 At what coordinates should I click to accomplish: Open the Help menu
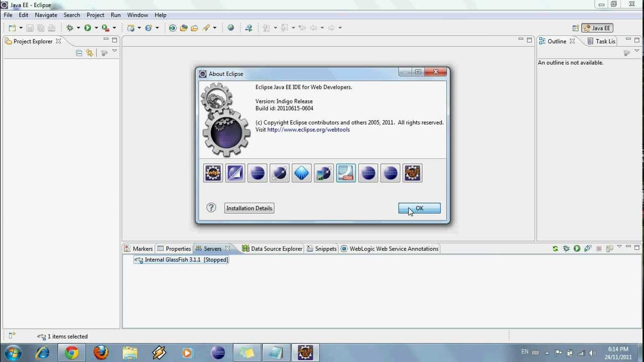[160, 15]
